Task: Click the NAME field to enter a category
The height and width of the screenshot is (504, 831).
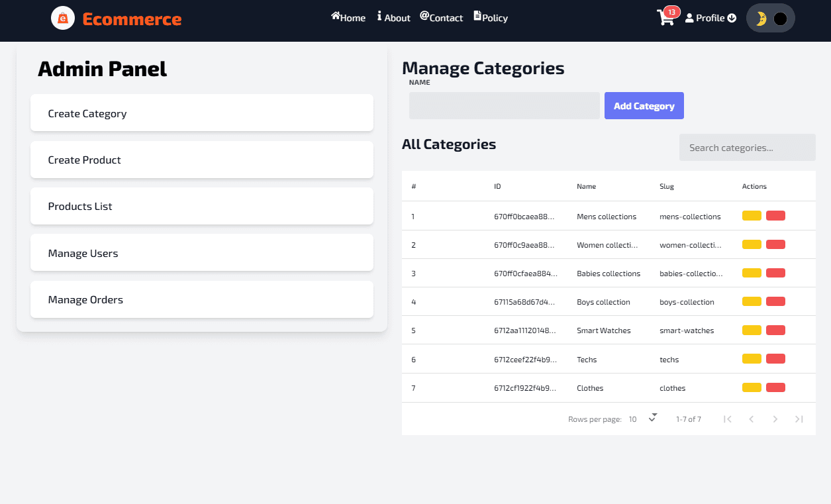Action: point(504,105)
